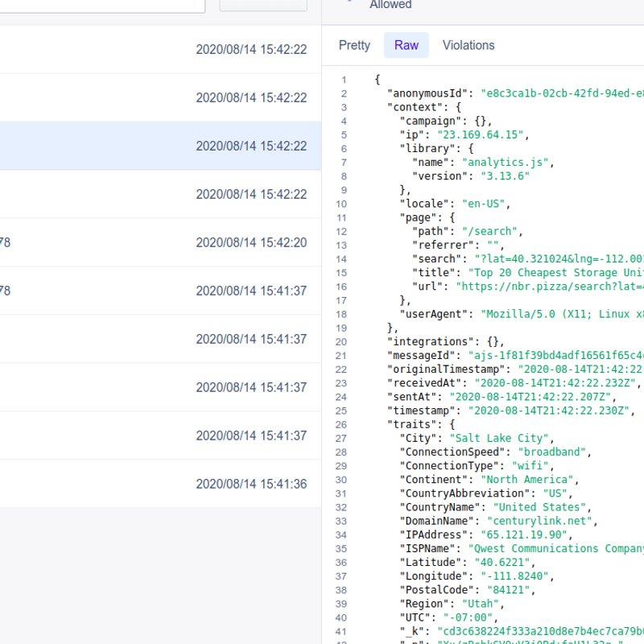Click line number 1 in the gutter
644x644 pixels.
[x=344, y=80]
